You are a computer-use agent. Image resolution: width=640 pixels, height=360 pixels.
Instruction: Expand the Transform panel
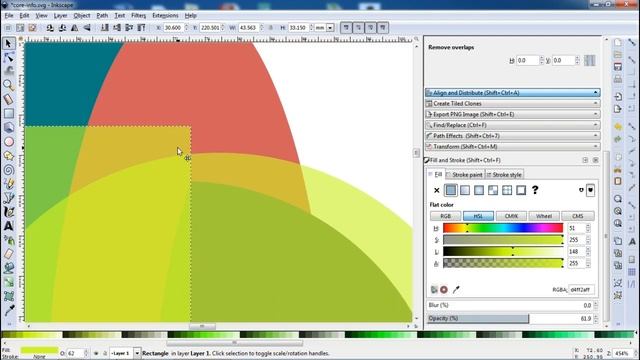click(x=513, y=147)
